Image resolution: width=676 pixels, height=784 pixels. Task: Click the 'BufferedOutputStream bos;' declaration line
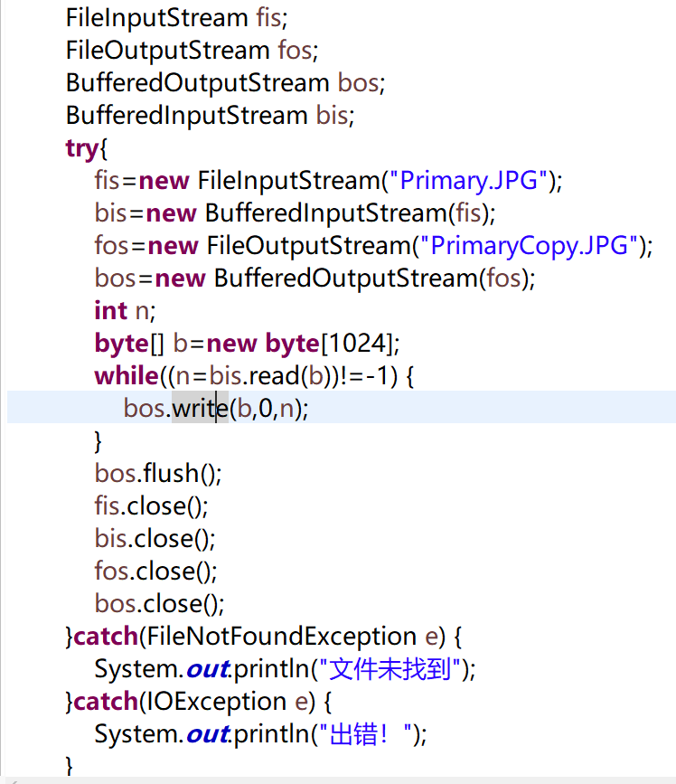[226, 83]
